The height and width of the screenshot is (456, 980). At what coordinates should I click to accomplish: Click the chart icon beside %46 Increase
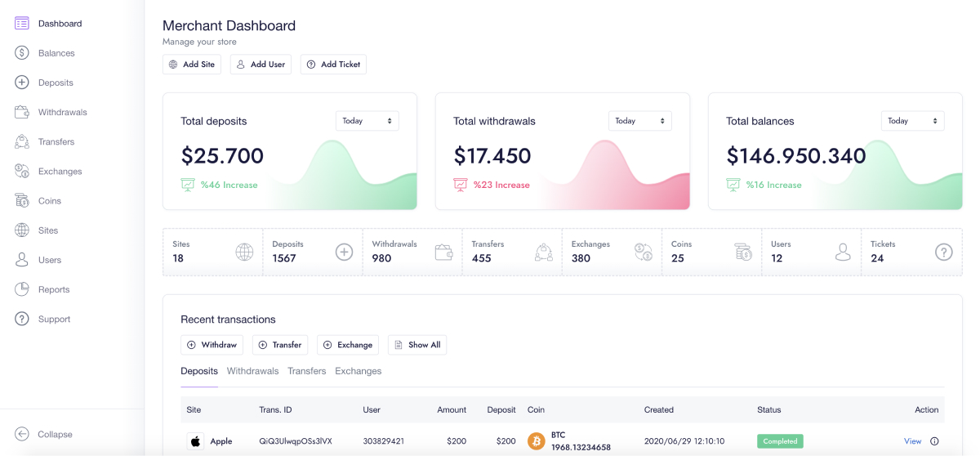188,185
